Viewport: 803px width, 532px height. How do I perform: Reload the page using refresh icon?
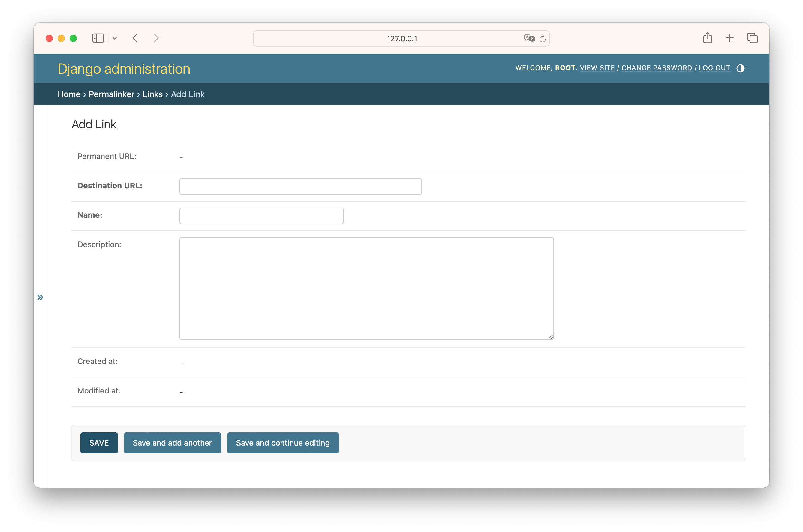[542, 39]
